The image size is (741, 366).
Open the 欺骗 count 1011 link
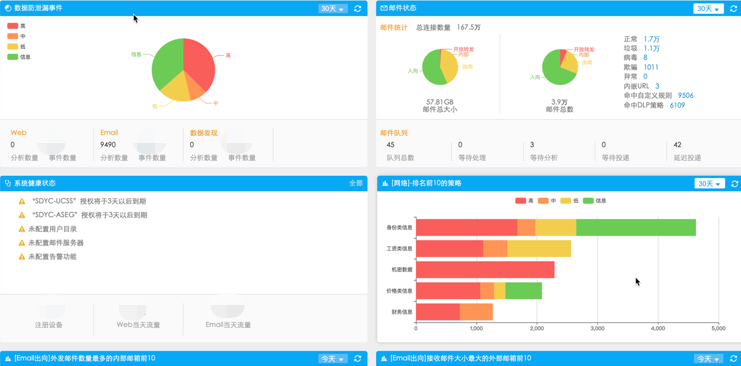[651, 67]
